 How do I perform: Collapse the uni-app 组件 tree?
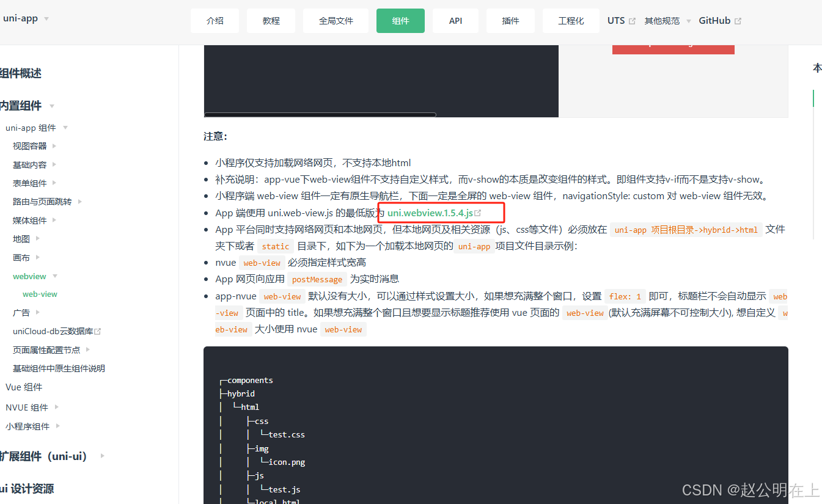66,127
